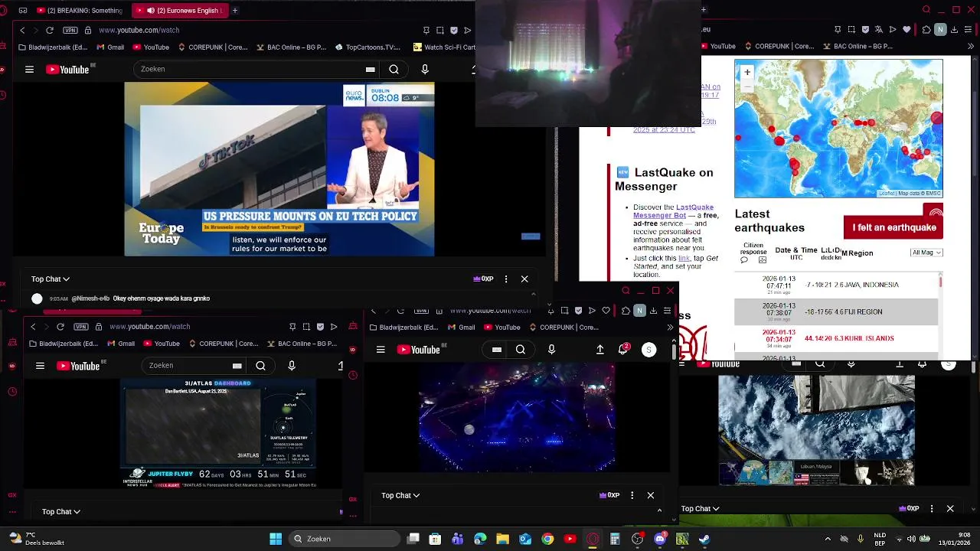
Task: Zoom in on the earthquake map
Action: [x=747, y=72]
